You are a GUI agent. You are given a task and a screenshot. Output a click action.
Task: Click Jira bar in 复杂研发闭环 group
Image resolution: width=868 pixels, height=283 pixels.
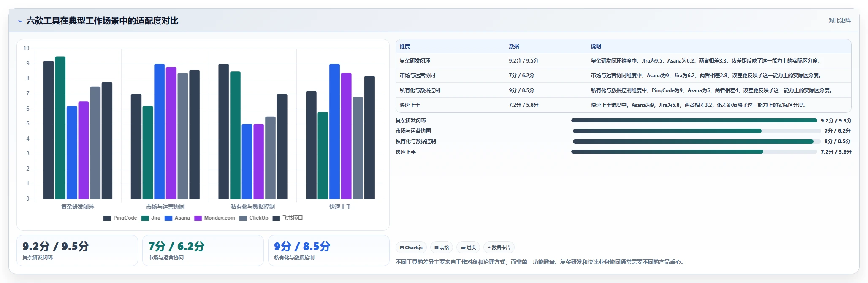coord(60,128)
